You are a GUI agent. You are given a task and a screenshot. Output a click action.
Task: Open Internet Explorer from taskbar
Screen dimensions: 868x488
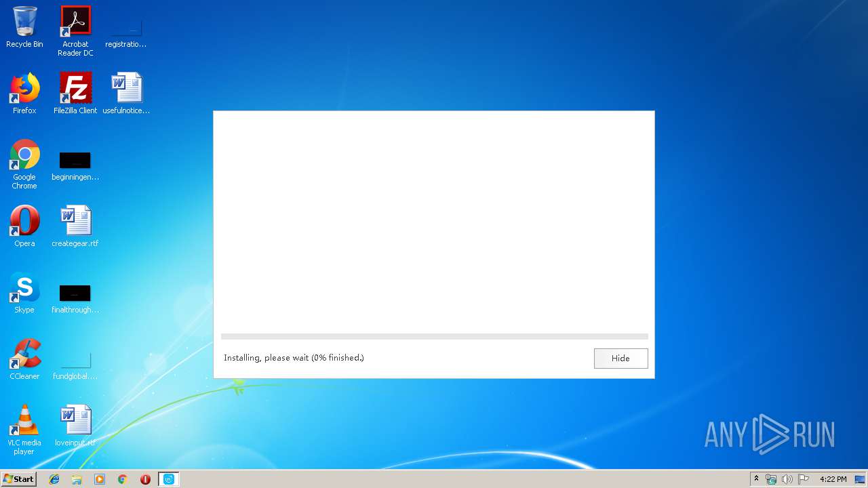tap(54, 479)
